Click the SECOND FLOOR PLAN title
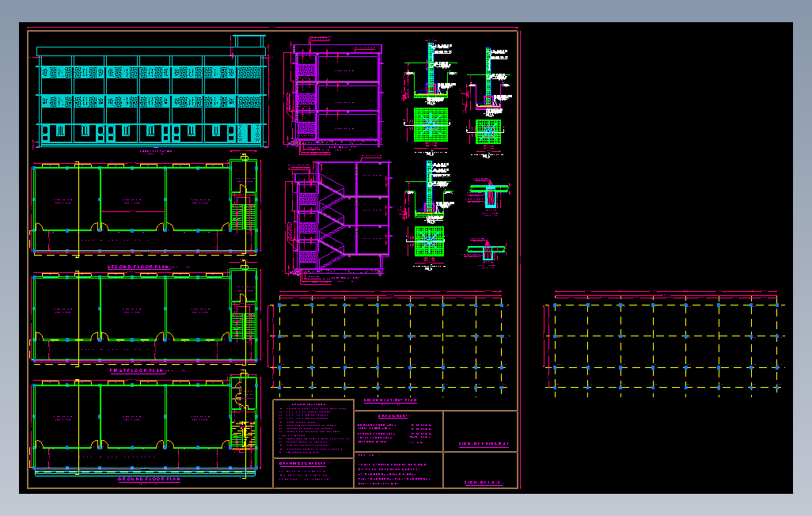812x516 pixels. 138,267
